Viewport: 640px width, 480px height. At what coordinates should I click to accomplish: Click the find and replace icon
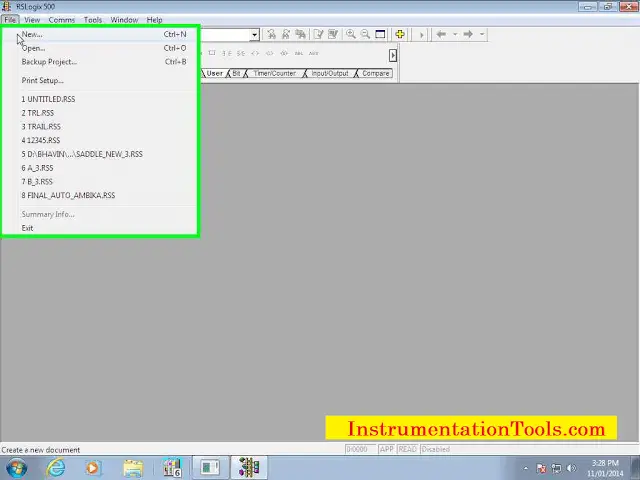(x=300, y=34)
